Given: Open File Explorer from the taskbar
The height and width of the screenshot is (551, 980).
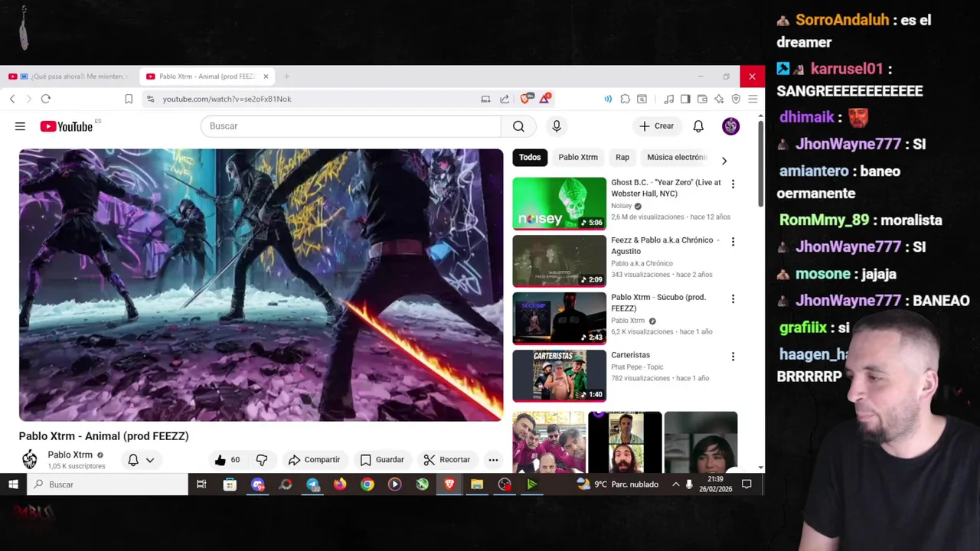Looking at the screenshot, I should pyautogui.click(x=477, y=484).
